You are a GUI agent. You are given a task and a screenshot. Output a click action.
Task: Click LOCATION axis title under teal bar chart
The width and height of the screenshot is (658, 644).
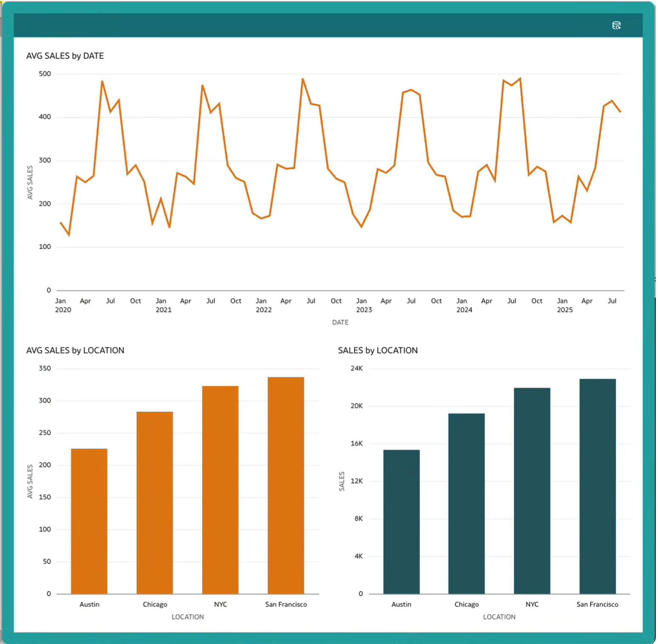(499, 617)
